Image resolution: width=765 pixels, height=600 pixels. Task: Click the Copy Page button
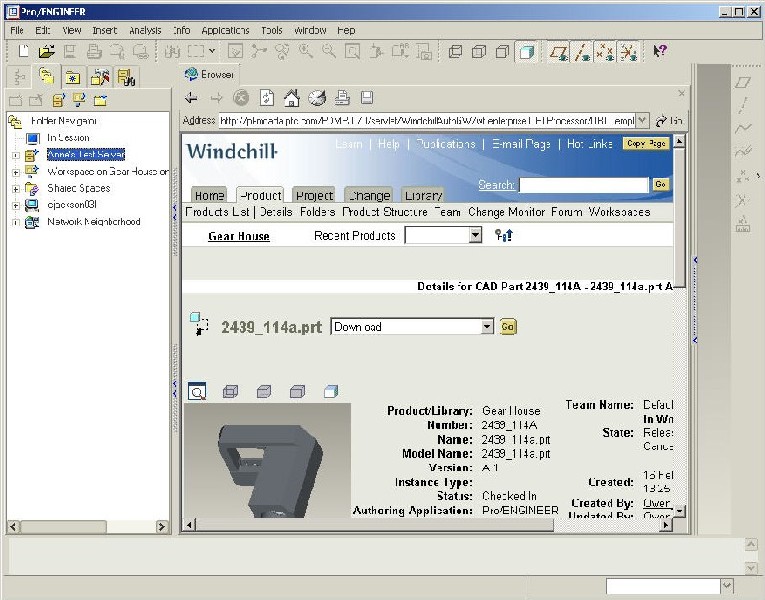646,143
